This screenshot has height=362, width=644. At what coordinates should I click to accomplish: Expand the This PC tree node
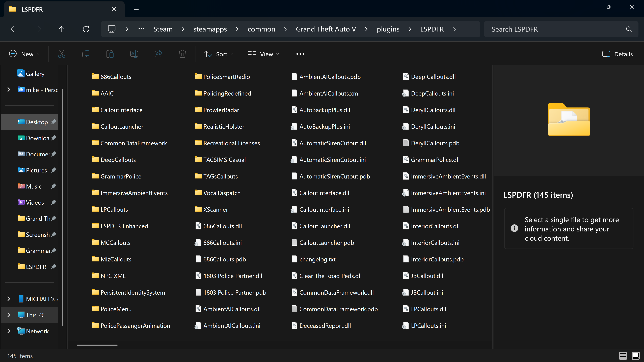point(9,315)
